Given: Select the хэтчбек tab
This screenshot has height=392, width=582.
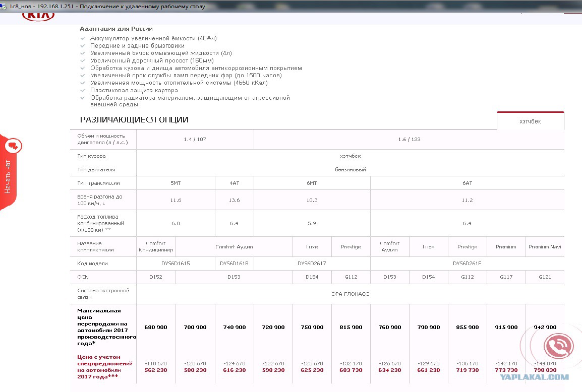Looking at the screenshot, I should click(x=530, y=121).
